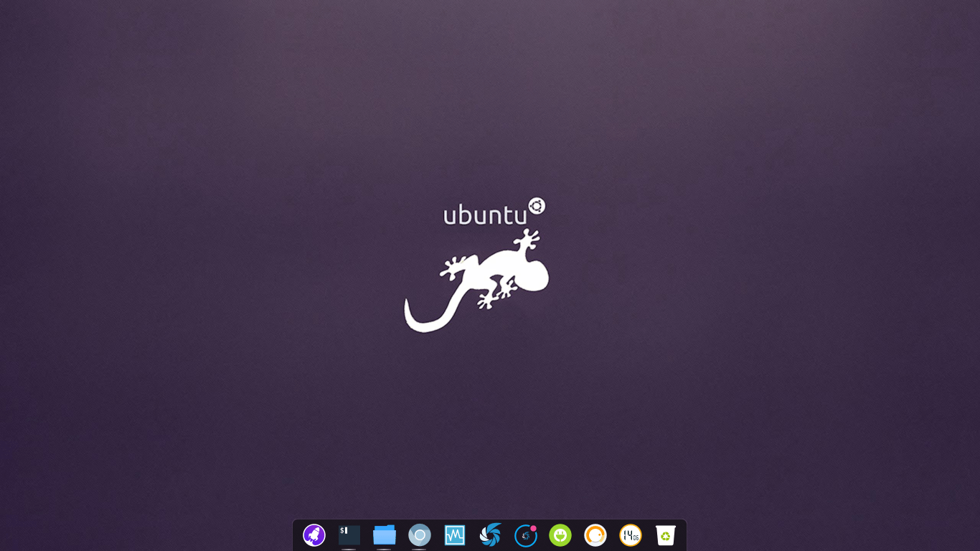The image size is (980, 551).
Task: Click the Ubuntu wordmark on the wallpaper
Action: pos(484,213)
